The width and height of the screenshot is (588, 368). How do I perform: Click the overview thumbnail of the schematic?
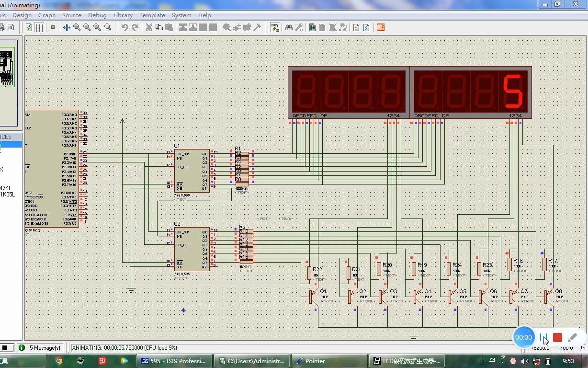point(8,68)
